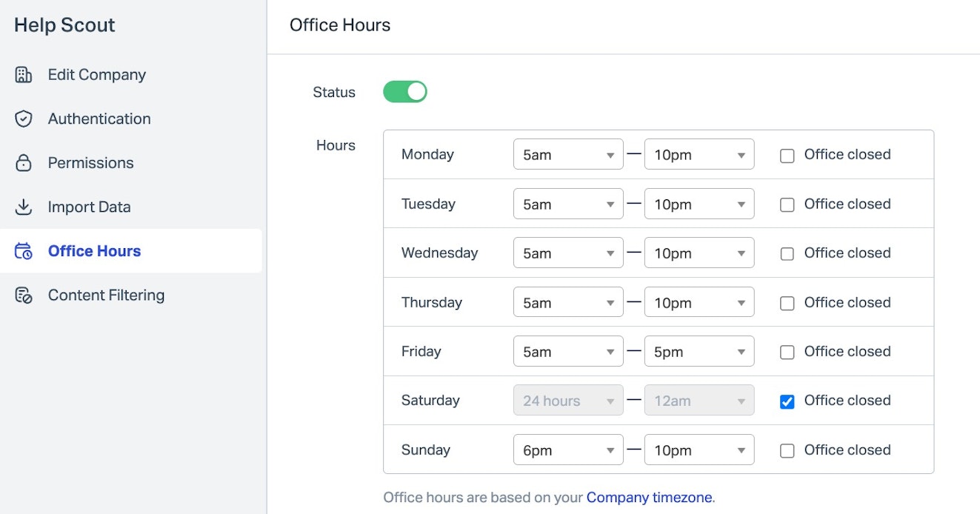Check Office closed for Monday
The width and height of the screenshot is (980, 514).
[787, 156]
